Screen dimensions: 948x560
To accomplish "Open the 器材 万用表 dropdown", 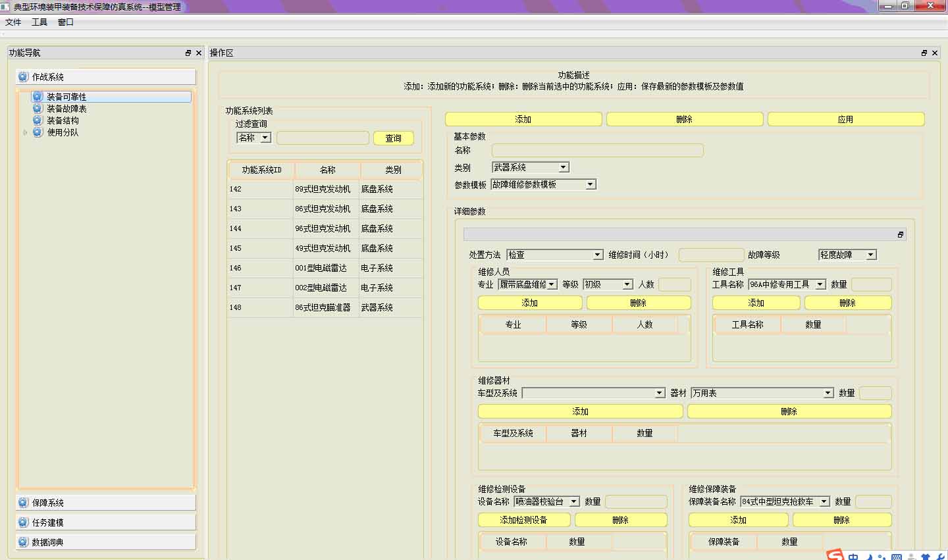I will (x=828, y=393).
